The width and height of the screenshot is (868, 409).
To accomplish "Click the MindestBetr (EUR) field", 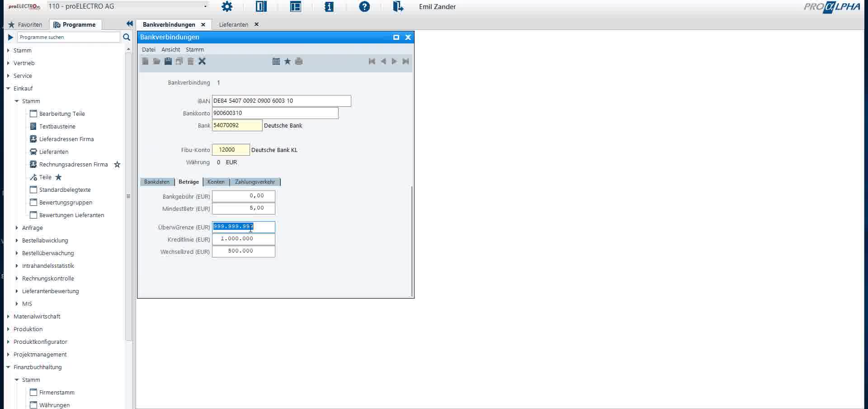I will click(x=243, y=208).
